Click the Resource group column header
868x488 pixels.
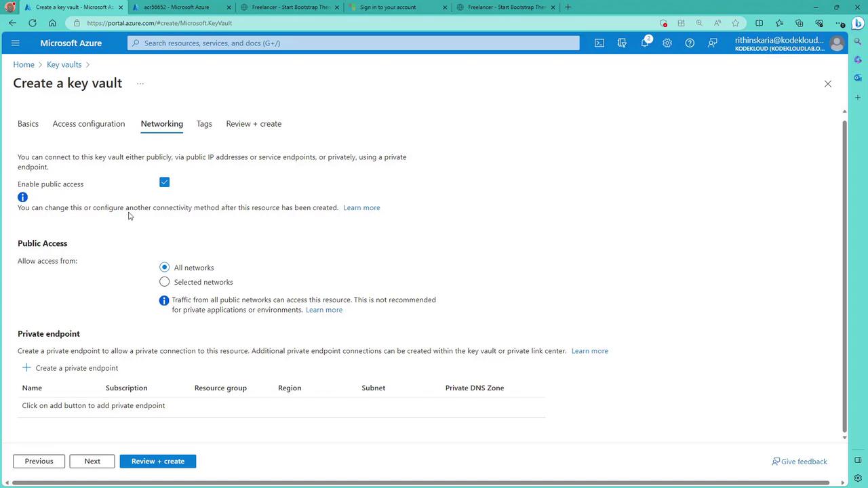[x=220, y=388]
